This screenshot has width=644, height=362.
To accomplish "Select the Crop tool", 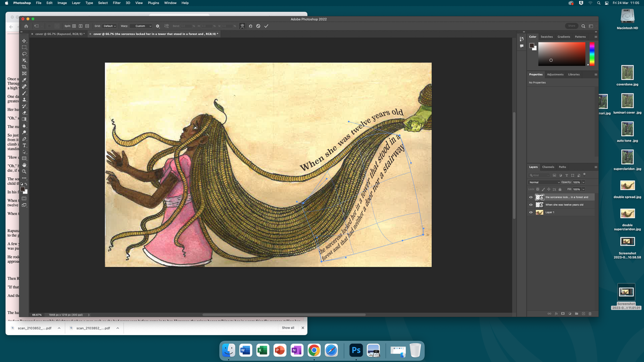I will point(24,67).
